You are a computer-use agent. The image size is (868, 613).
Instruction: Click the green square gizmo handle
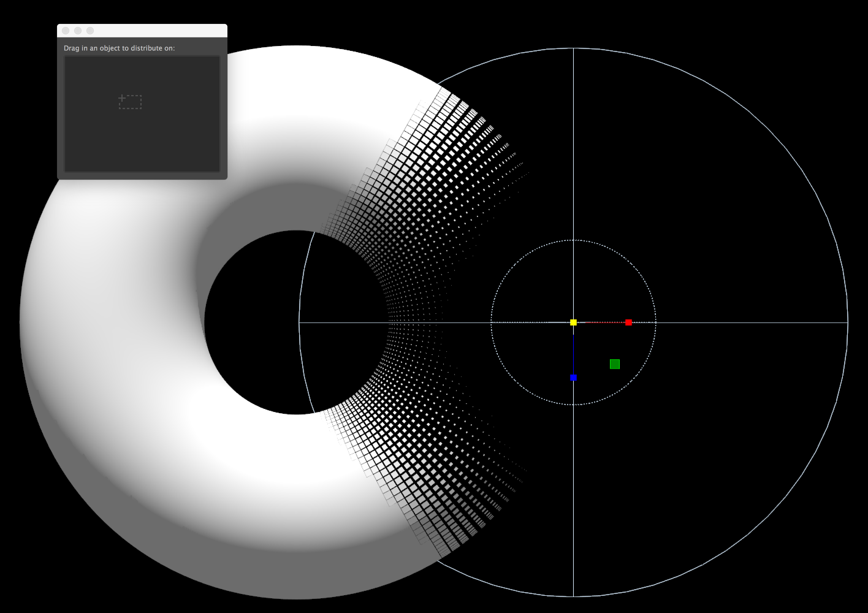(615, 364)
